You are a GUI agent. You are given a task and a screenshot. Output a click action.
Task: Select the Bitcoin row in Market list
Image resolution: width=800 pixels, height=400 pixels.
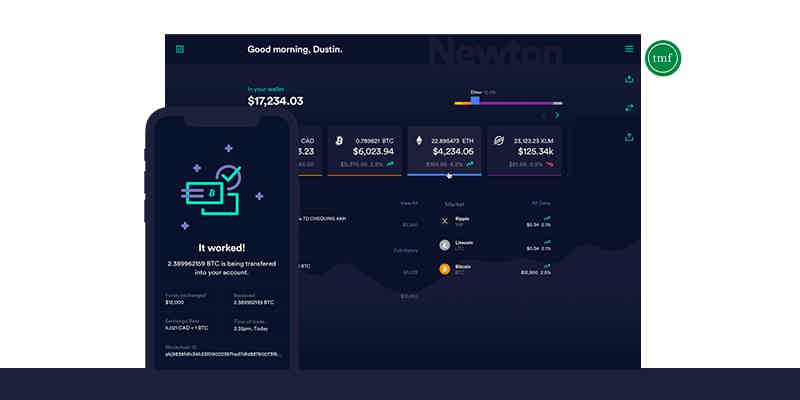[495, 269]
